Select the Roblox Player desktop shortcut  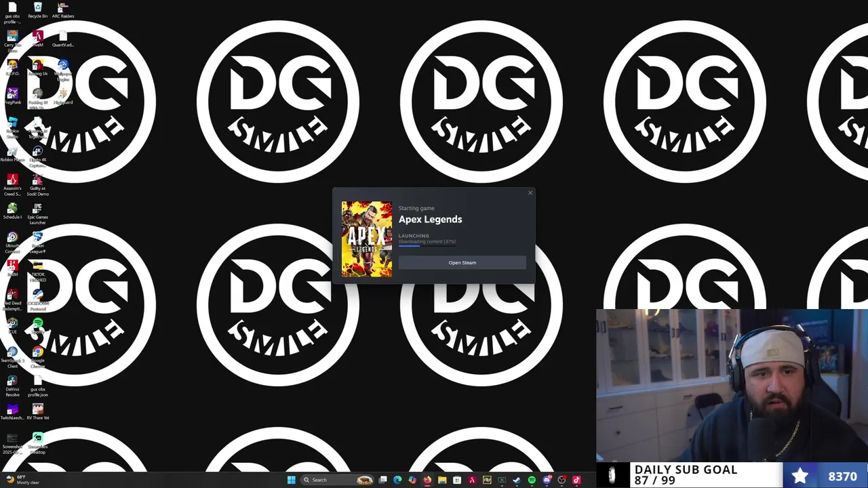[12, 153]
